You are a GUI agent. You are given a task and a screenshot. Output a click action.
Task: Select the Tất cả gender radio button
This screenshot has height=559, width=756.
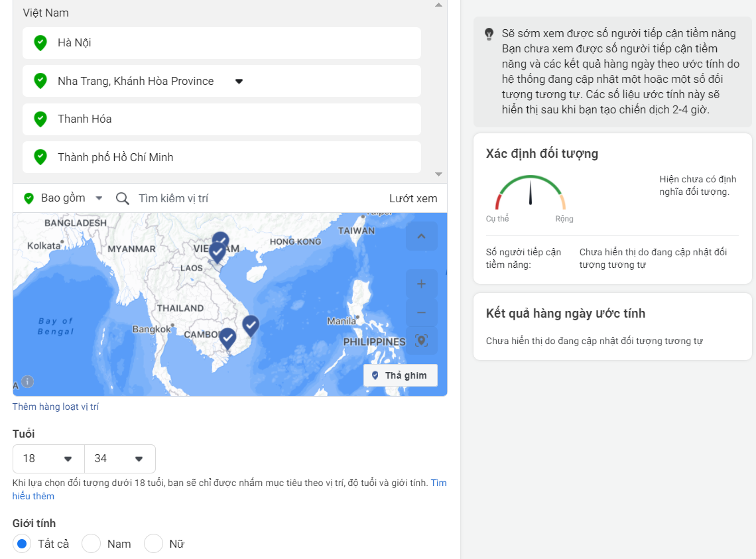coord(22,544)
